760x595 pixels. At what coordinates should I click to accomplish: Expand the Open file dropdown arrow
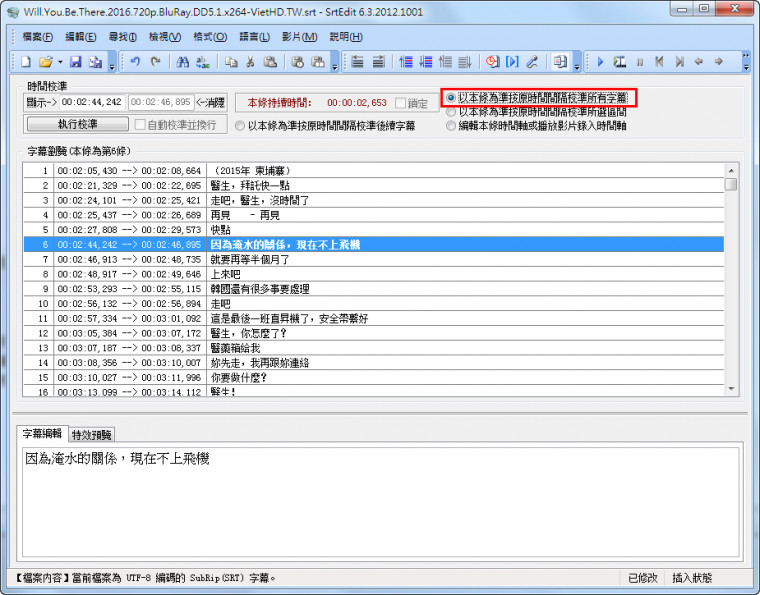(x=60, y=62)
